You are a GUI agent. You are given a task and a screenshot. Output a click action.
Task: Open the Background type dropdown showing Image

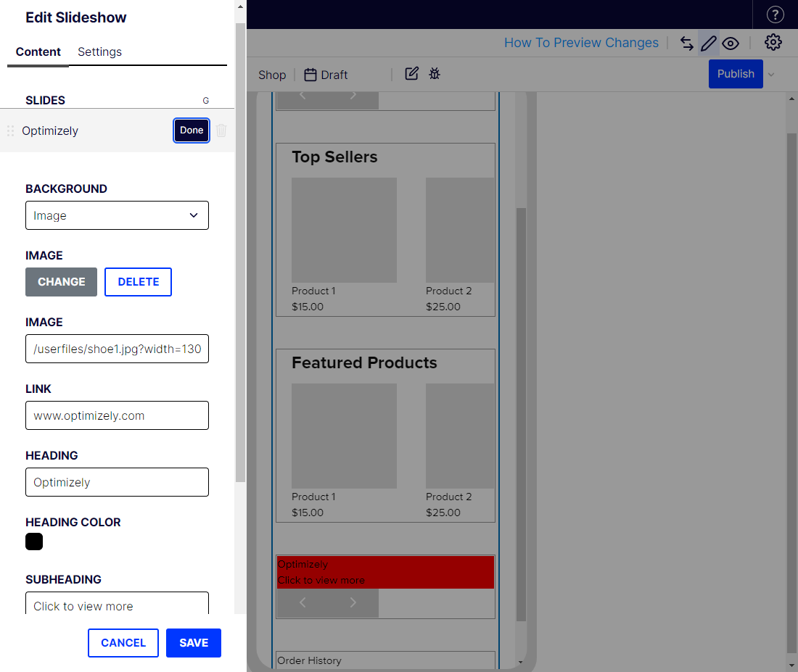(x=117, y=215)
